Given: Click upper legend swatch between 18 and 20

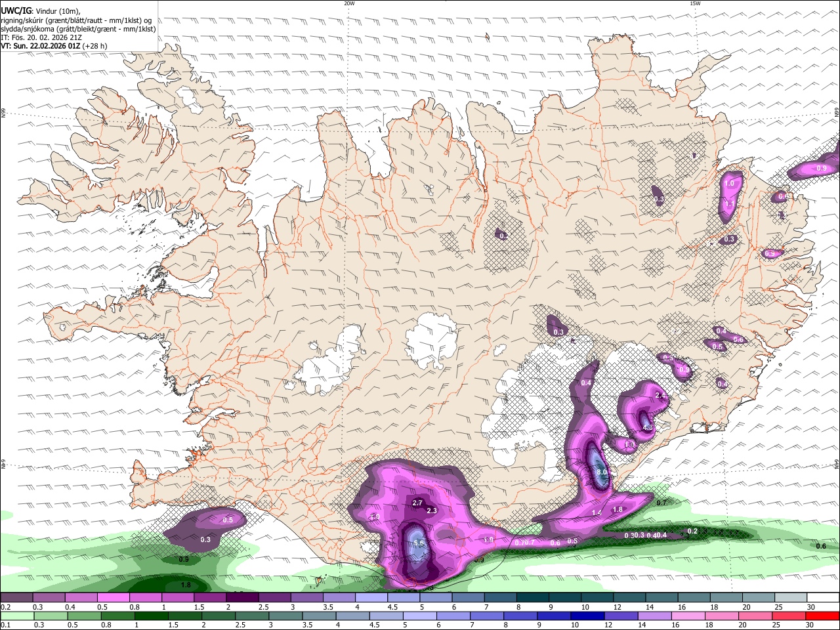Looking at the screenshot, I should coord(727,598).
